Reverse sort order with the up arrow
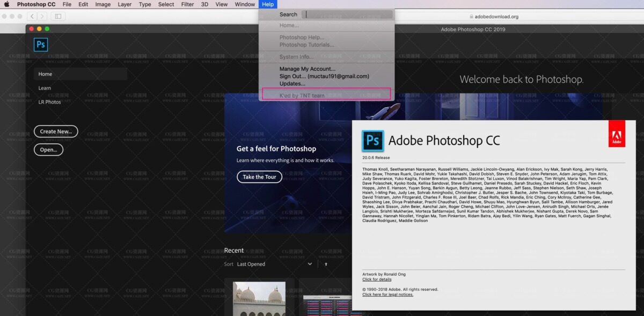 (x=326, y=264)
